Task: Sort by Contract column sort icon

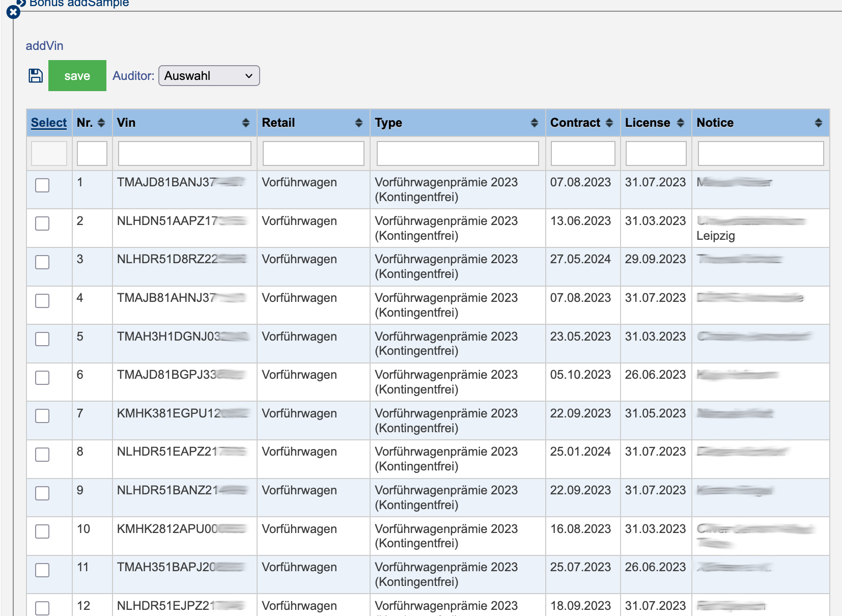Action: pyautogui.click(x=609, y=123)
